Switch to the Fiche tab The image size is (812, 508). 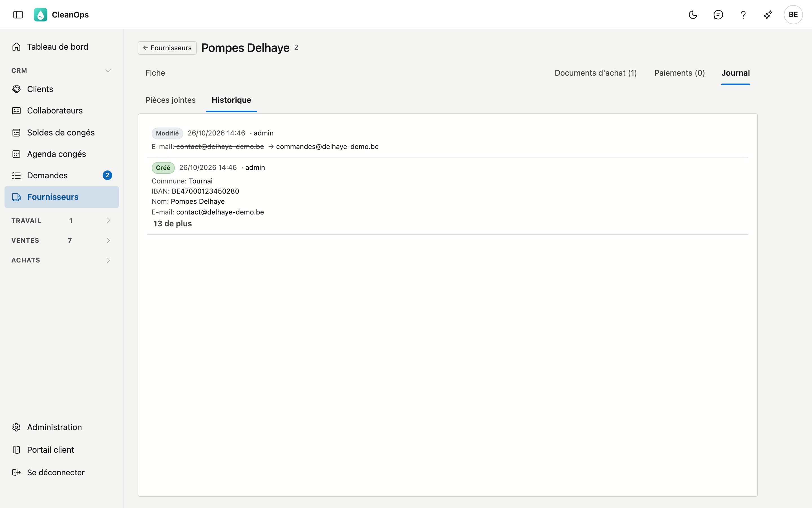[x=155, y=73]
